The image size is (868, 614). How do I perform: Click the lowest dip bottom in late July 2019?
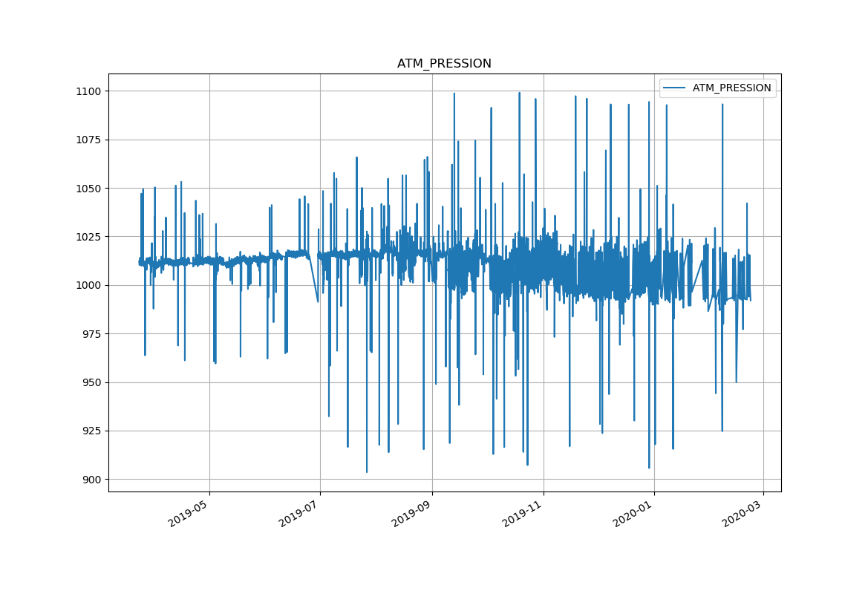tap(366, 471)
